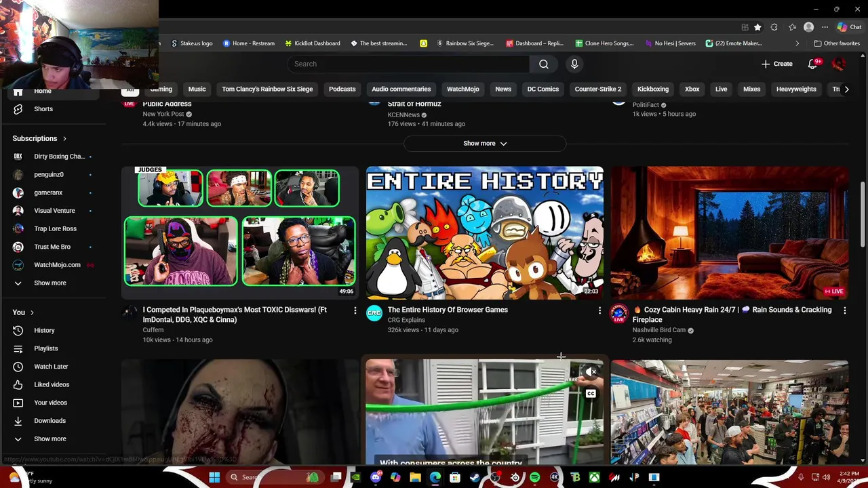The height and width of the screenshot is (488, 868).
Task: Show more bookmarks bar items chevron
Action: [x=797, y=43]
